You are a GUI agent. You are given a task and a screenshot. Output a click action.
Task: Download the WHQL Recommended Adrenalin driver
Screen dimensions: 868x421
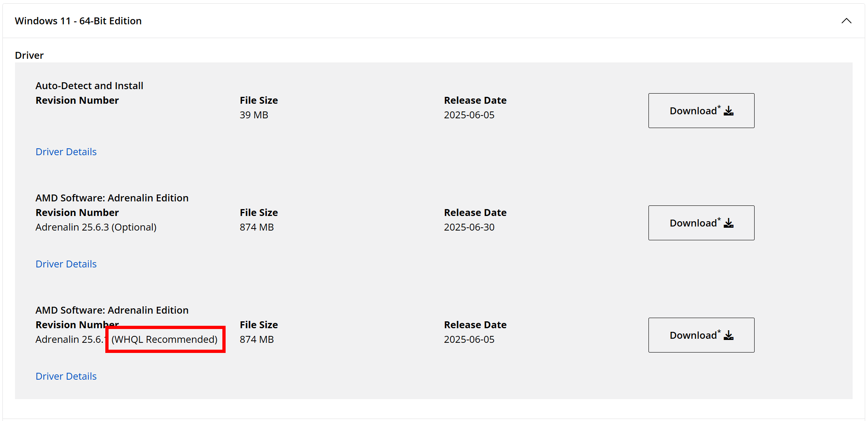click(701, 335)
